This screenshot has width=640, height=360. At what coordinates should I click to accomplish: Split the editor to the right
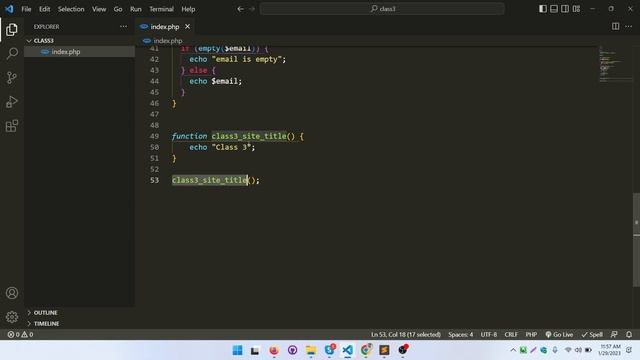pyautogui.click(x=615, y=26)
